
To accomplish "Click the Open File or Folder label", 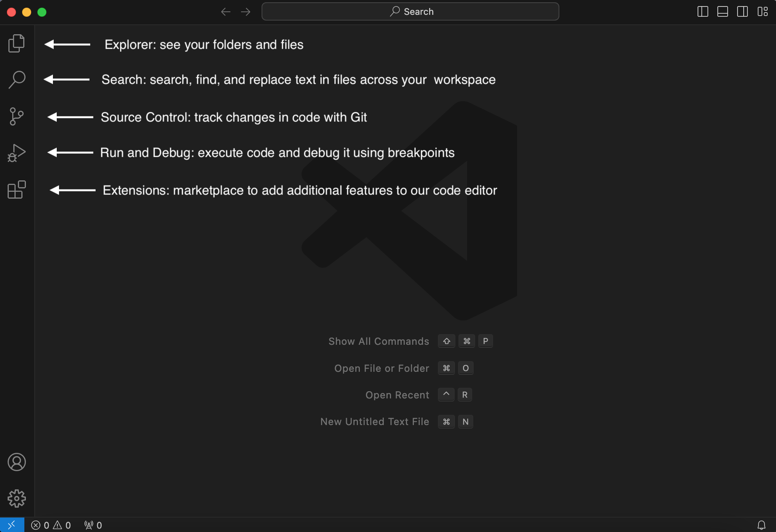I will click(x=382, y=368).
